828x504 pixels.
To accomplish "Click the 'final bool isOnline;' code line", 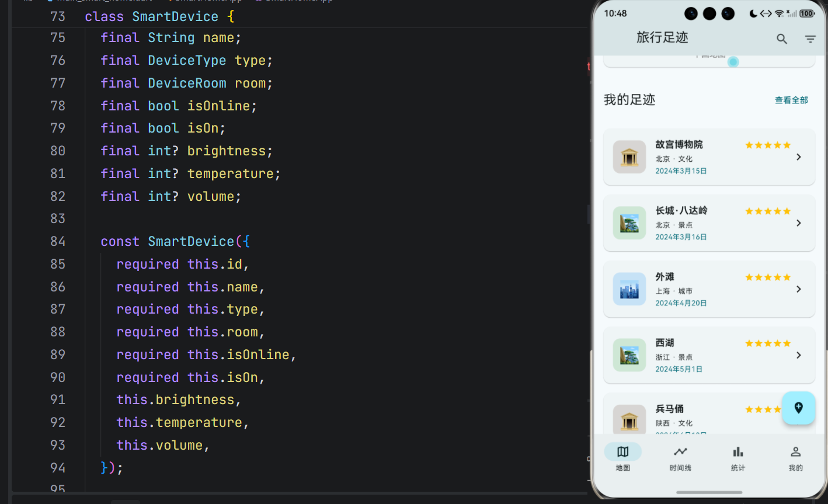I will (x=179, y=106).
